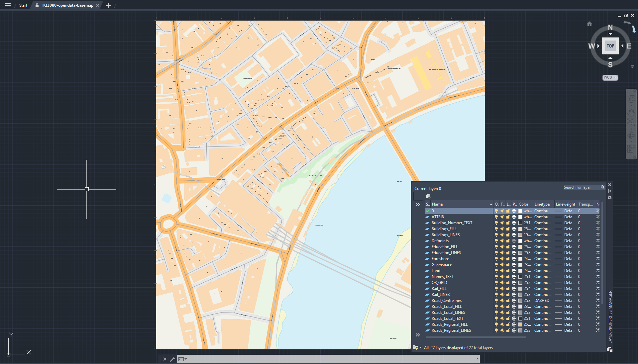Lock the Foreshore layer padlock
Image resolution: width=638 pixels, height=364 pixels.
508,259
